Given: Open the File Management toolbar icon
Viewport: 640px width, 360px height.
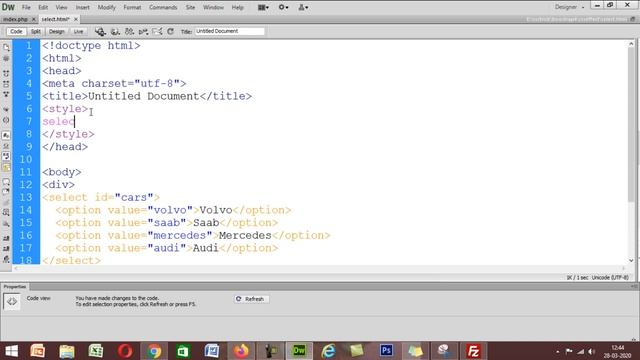Looking at the screenshot, I should (129, 31).
